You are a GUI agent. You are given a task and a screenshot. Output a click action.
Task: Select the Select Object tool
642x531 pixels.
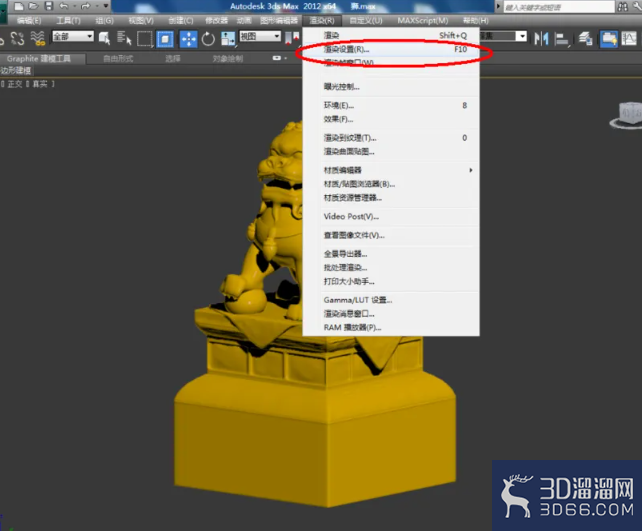[104, 39]
